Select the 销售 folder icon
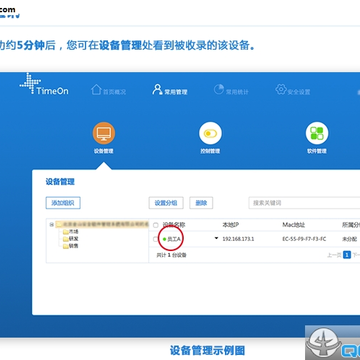Screen dimensions: 360x360 pyautogui.click(x=65, y=246)
